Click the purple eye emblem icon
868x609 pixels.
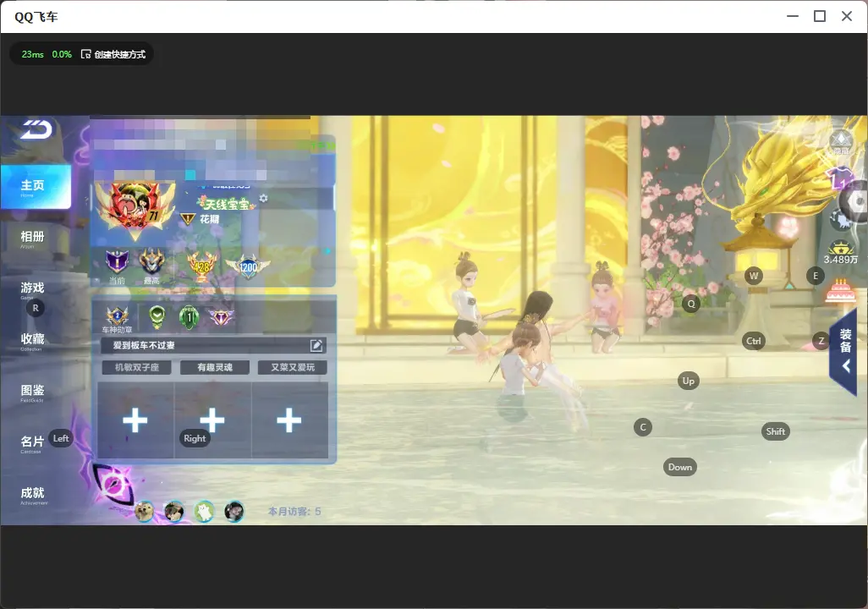113,485
